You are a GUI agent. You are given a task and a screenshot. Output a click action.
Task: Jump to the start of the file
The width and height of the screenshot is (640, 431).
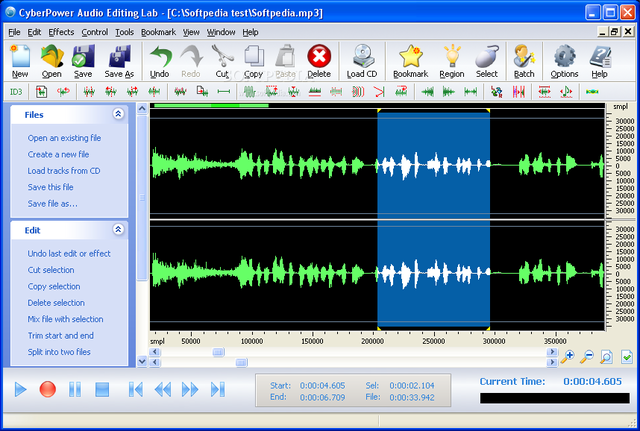point(136,389)
